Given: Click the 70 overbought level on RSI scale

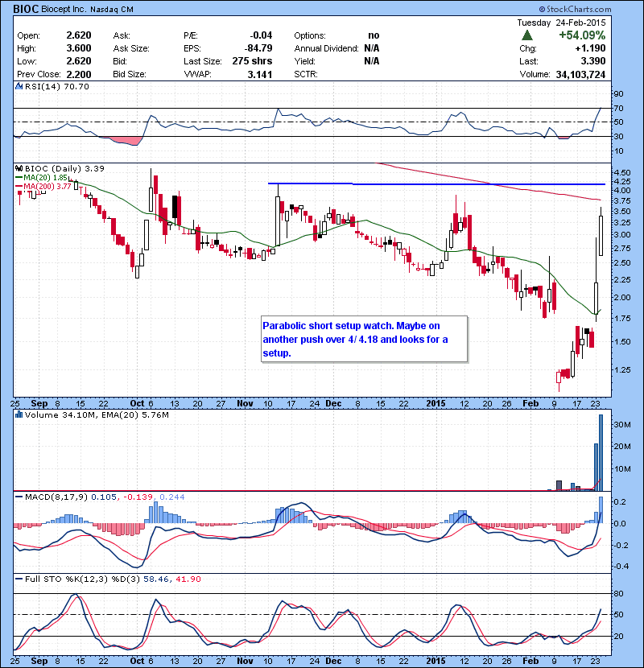Looking at the screenshot, I should click(618, 108).
